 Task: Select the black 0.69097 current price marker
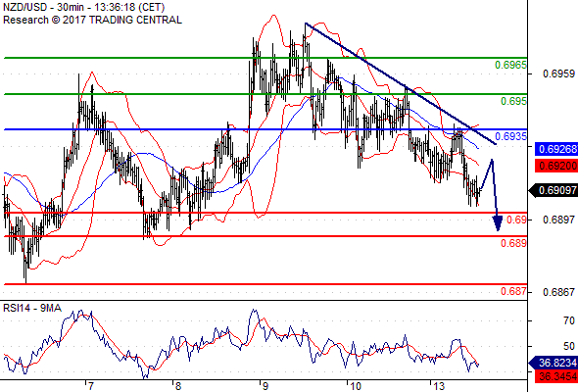coord(554,190)
